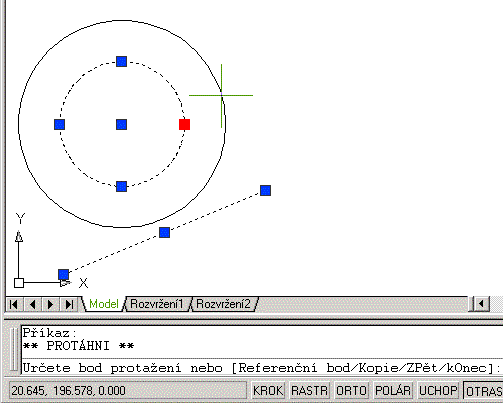503x403 pixels.
Task: Click the line's lower left endpoint grip
Action: tap(63, 275)
